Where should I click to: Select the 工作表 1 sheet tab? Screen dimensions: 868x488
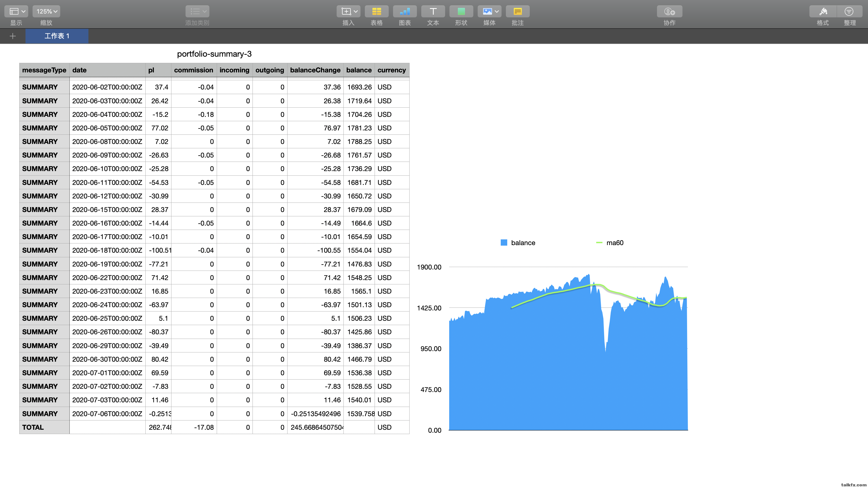(57, 36)
